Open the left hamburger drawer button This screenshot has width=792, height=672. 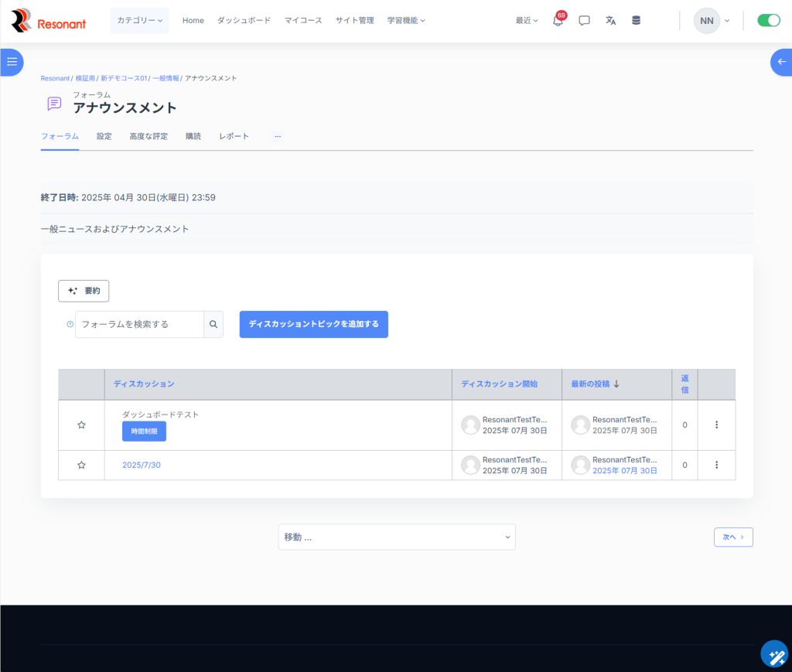coord(12,62)
